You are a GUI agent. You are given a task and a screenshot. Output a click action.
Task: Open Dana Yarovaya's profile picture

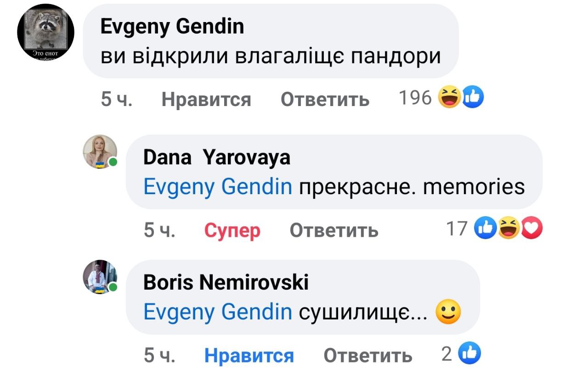[x=99, y=152]
